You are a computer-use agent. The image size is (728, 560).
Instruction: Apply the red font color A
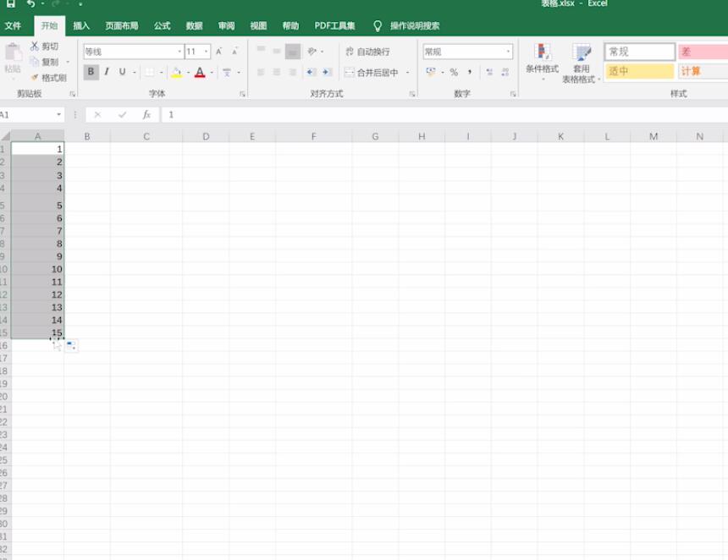pos(200,73)
